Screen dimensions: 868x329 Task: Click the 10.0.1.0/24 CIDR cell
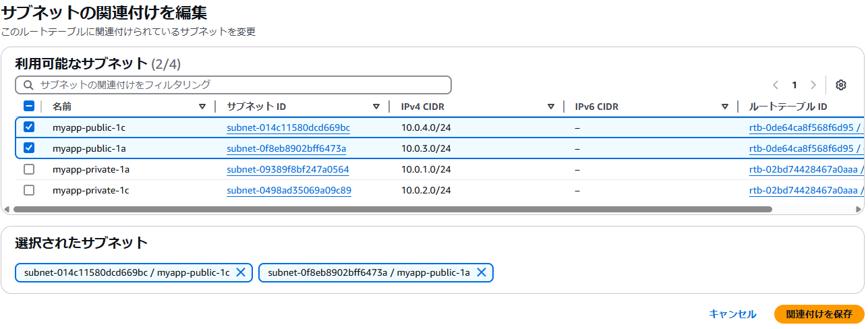(x=426, y=169)
